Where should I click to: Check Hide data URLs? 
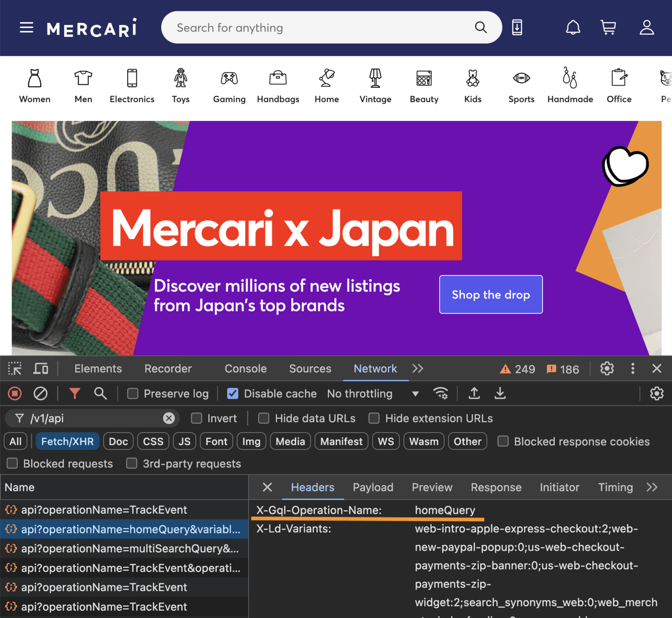(x=264, y=418)
